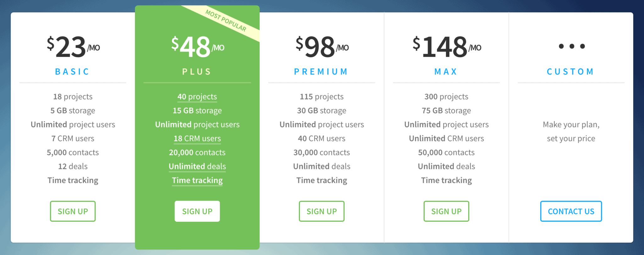This screenshot has width=644, height=255.
Task: Open the underlined 40 projects link
Action: pos(197,97)
